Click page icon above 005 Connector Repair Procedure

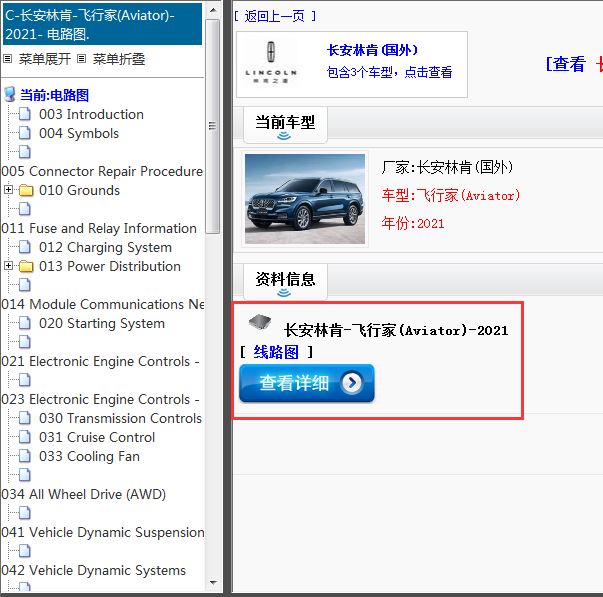[x=25, y=152]
